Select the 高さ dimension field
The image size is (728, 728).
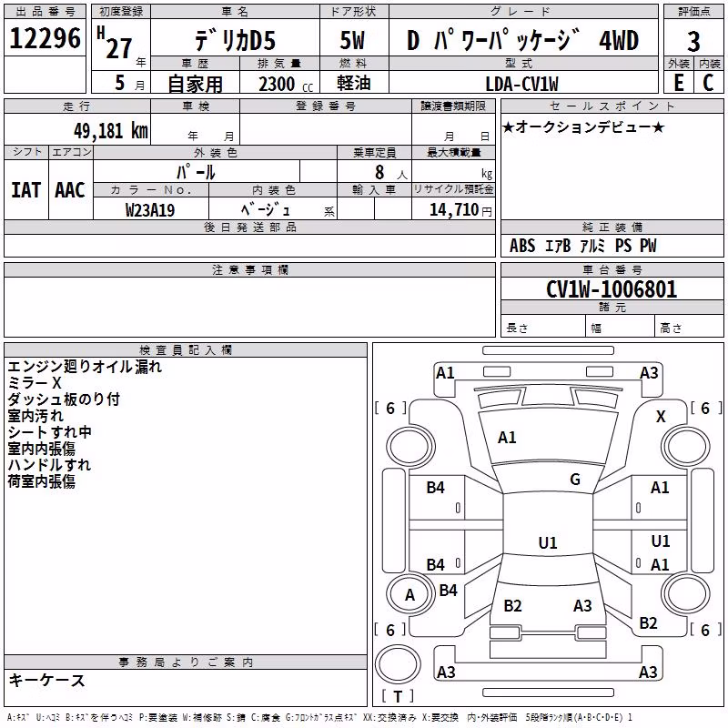[x=690, y=326]
